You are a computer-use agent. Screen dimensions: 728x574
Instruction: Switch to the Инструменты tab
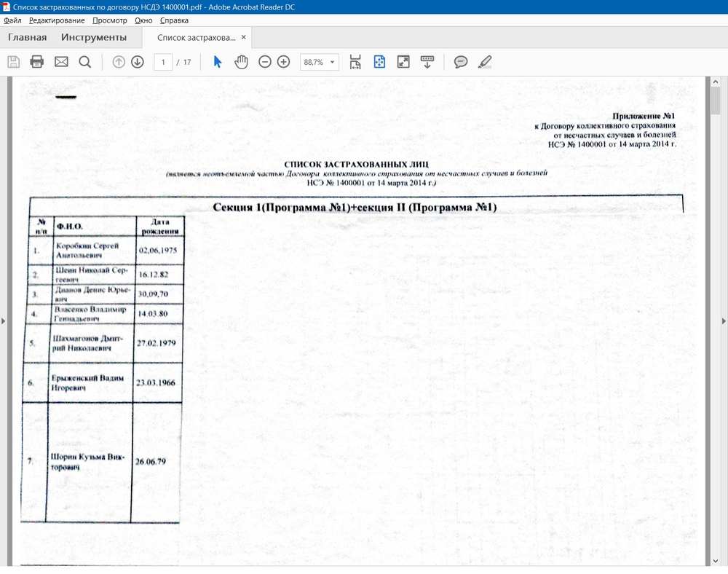click(x=94, y=37)
